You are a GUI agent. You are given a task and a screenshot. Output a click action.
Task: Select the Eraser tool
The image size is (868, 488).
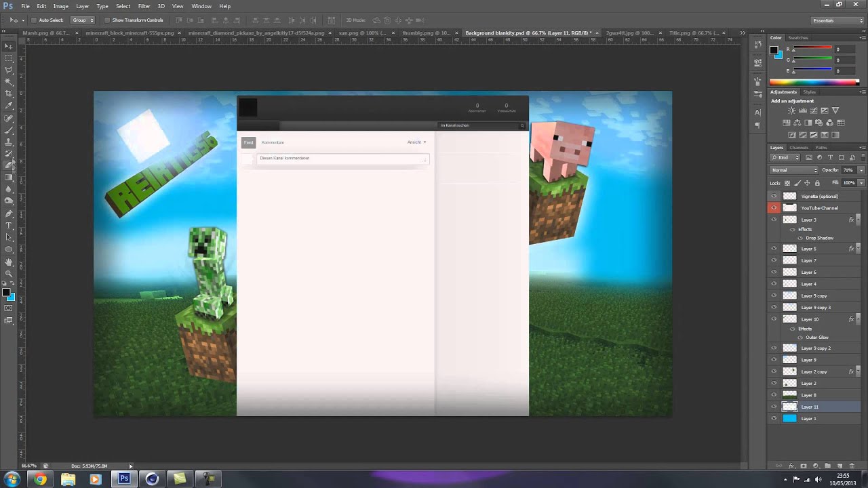pyautogui.click(x=9, y=165)
